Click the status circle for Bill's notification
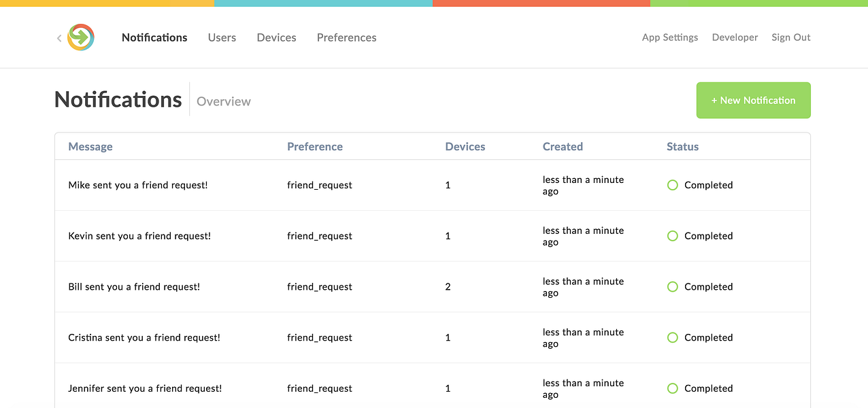868x408 pixels. click(673, 287)
